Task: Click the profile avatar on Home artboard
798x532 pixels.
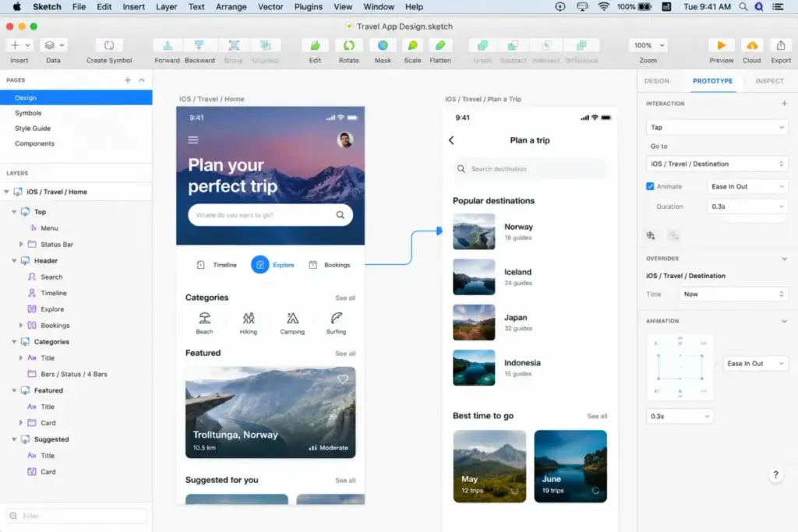Action: click(345, 139)
